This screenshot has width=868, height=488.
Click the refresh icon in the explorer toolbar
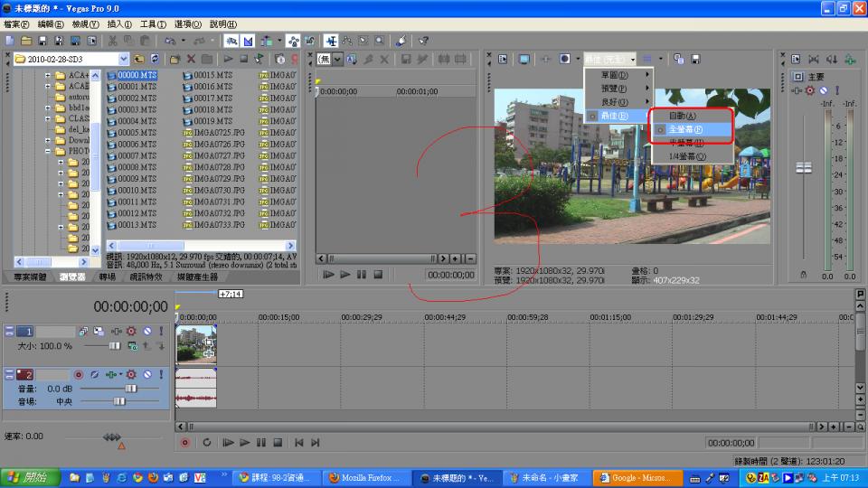[x=155, y=59]
